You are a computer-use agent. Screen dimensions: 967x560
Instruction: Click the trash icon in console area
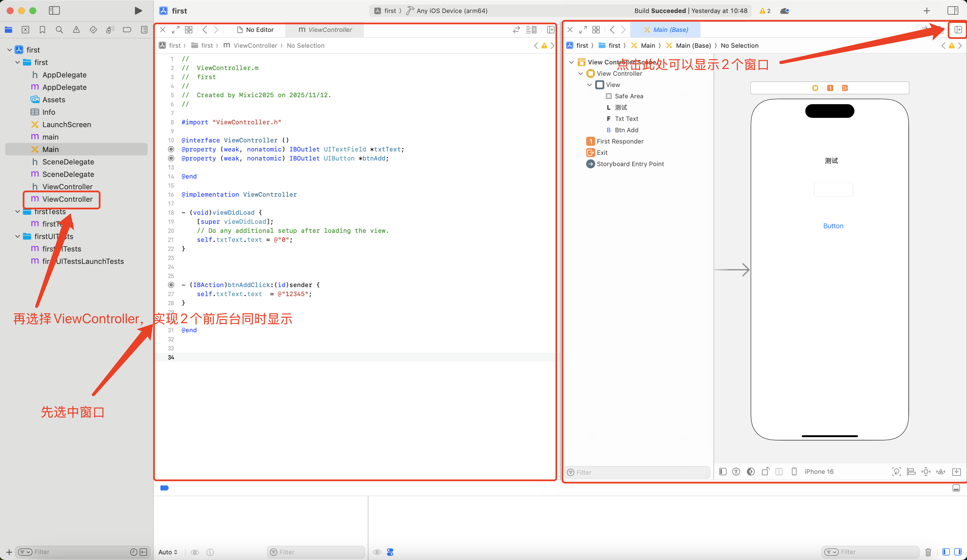928,552
